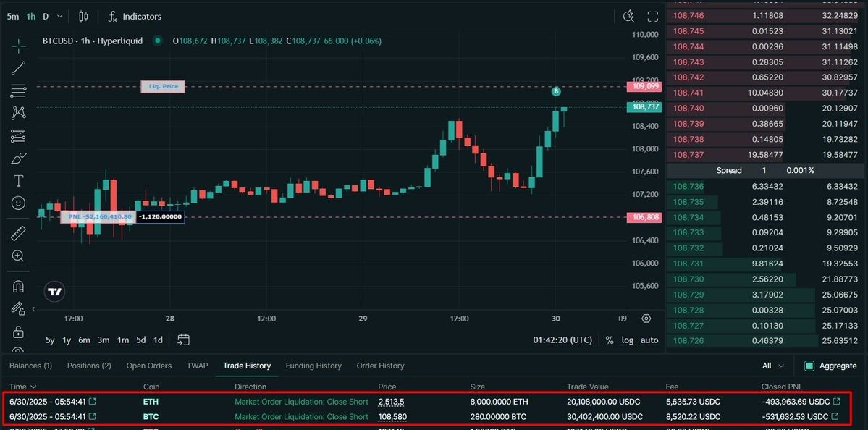Select the Trade History tab
Image resolution: width=868 pixels, height=430 pixels.
[247, 366]
